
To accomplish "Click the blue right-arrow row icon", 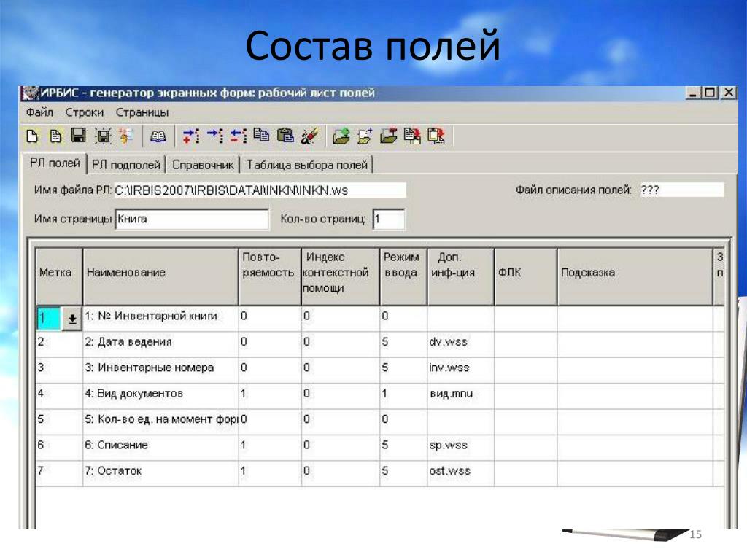I will (x=215, y=136).
